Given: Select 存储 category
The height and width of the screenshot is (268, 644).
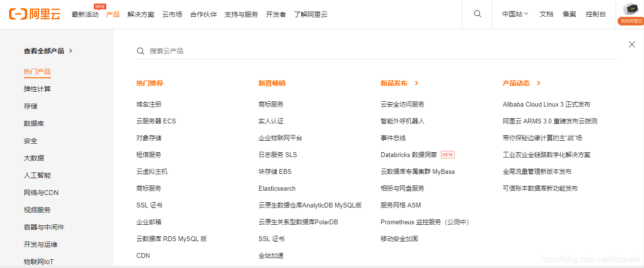Looking at the screenshot, I should tap(31, 106).
